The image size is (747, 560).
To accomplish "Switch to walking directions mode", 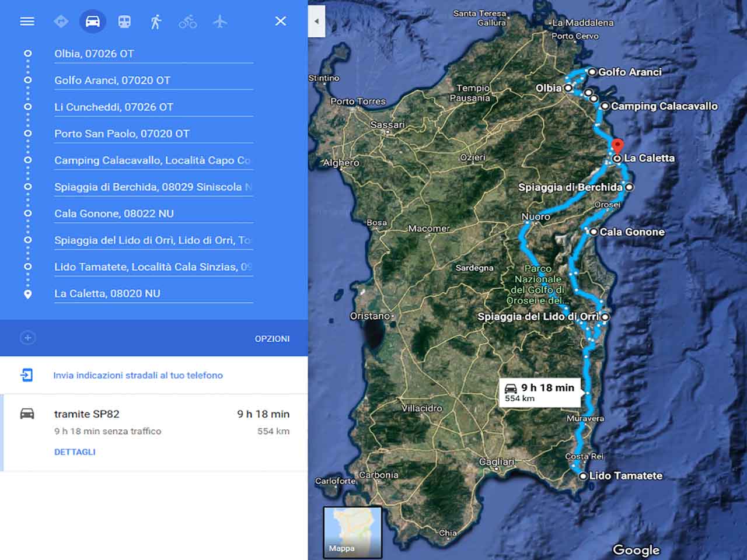I will click(156, 22).
